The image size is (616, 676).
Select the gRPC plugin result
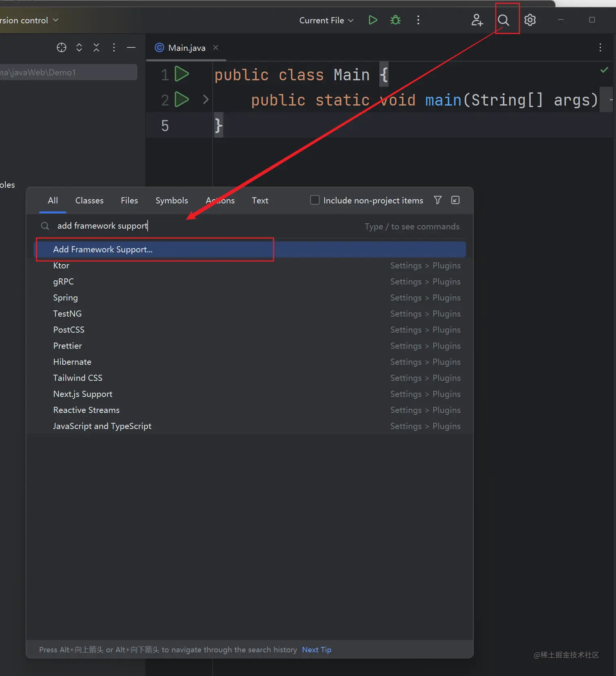coord(250,282)
